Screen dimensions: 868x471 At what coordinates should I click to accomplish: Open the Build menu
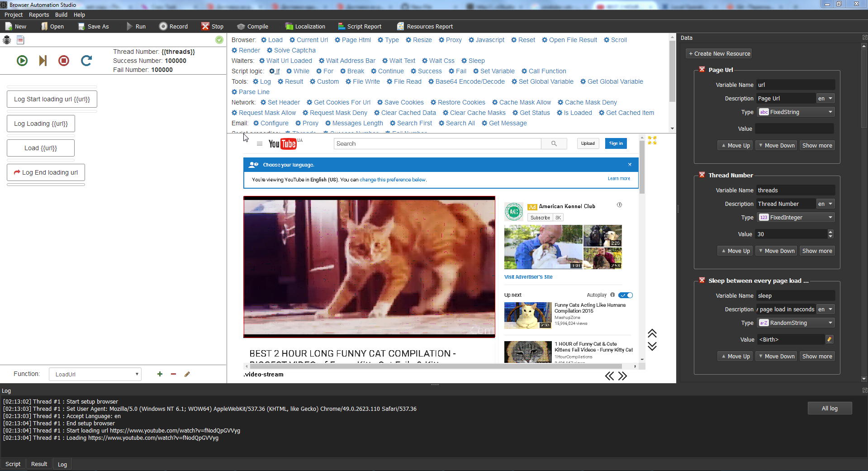(61, 14)
